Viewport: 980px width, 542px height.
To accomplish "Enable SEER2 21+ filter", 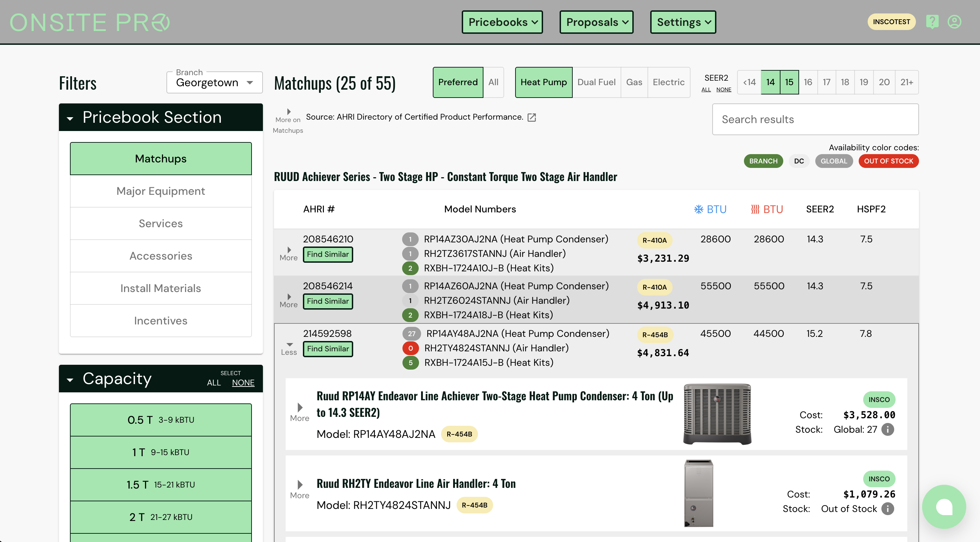I will point(907,82).
